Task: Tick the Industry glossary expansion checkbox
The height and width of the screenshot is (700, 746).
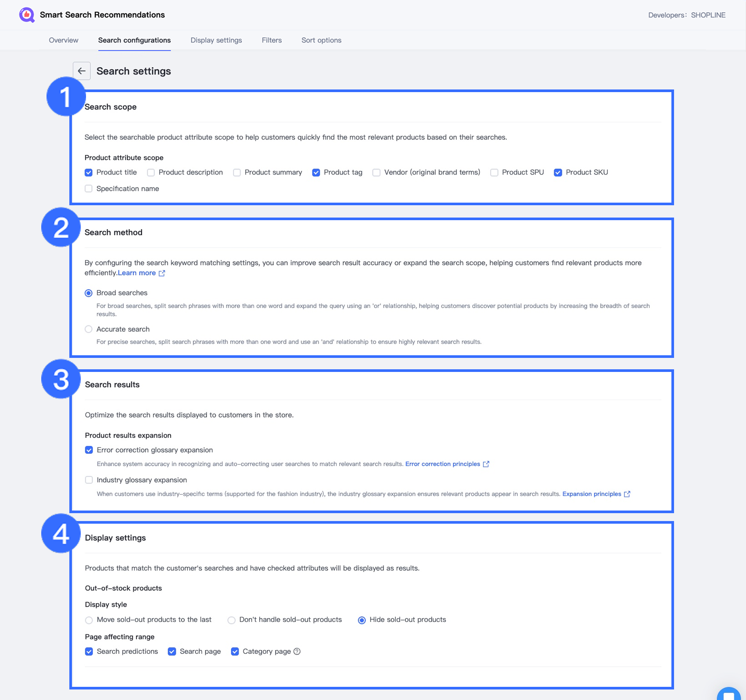Action: point(89,480)
